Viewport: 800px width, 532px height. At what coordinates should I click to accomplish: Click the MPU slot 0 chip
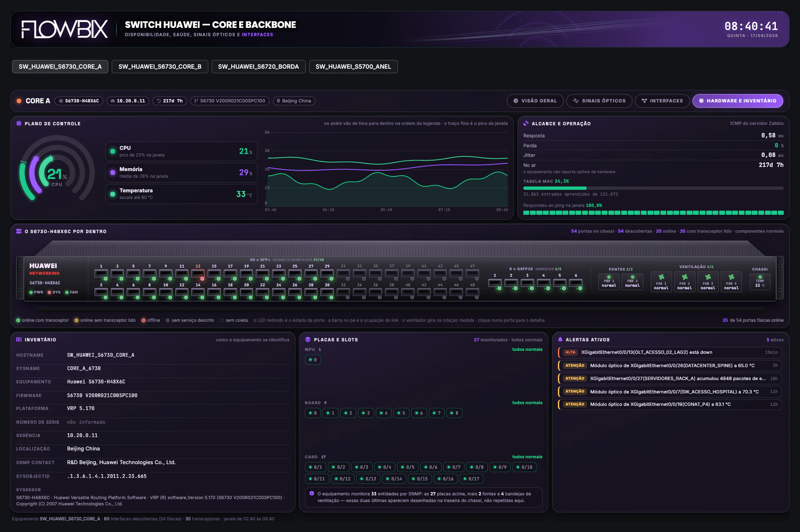313,360
